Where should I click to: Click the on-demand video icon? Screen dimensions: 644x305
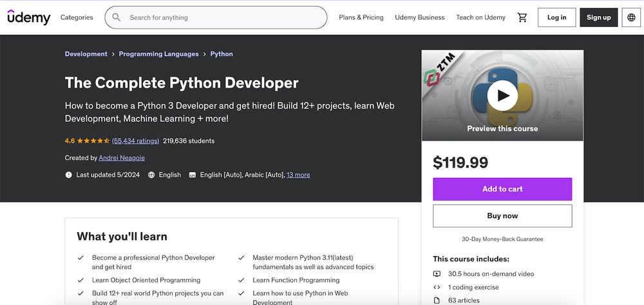pyautogui.click(x=437, y=274)
